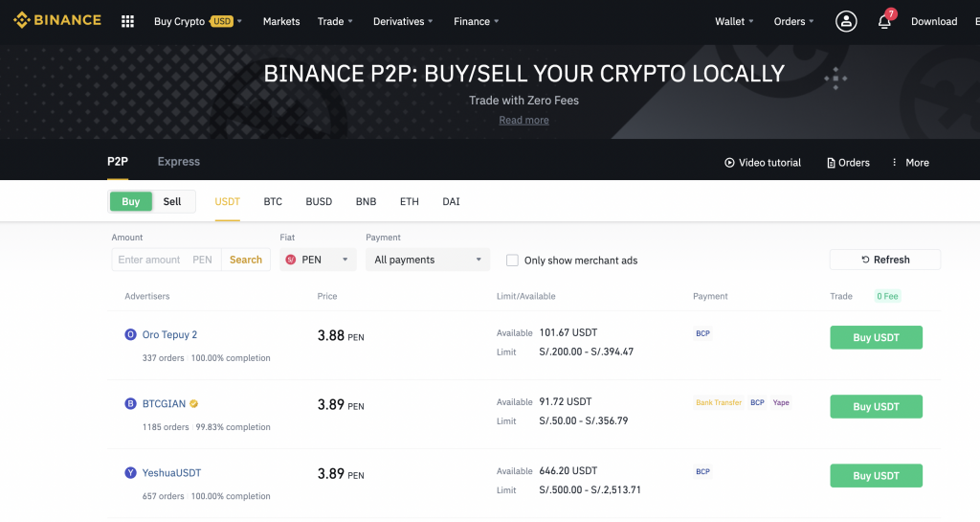Click the Video tutorial play icon
Screen dimensions: 980x522
(x=729, y=163)
